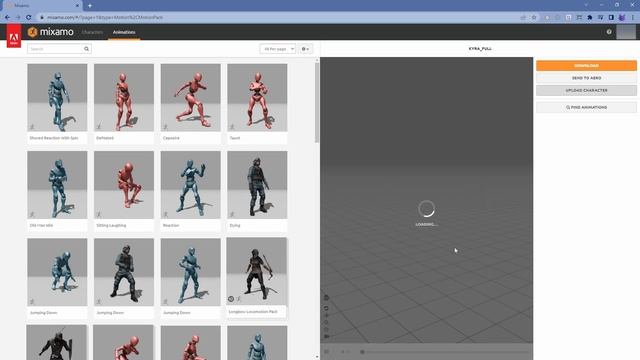Viewport: 640px width, 360px height.
Task: Switch to the Characters tab
Action: coord(92,32)
